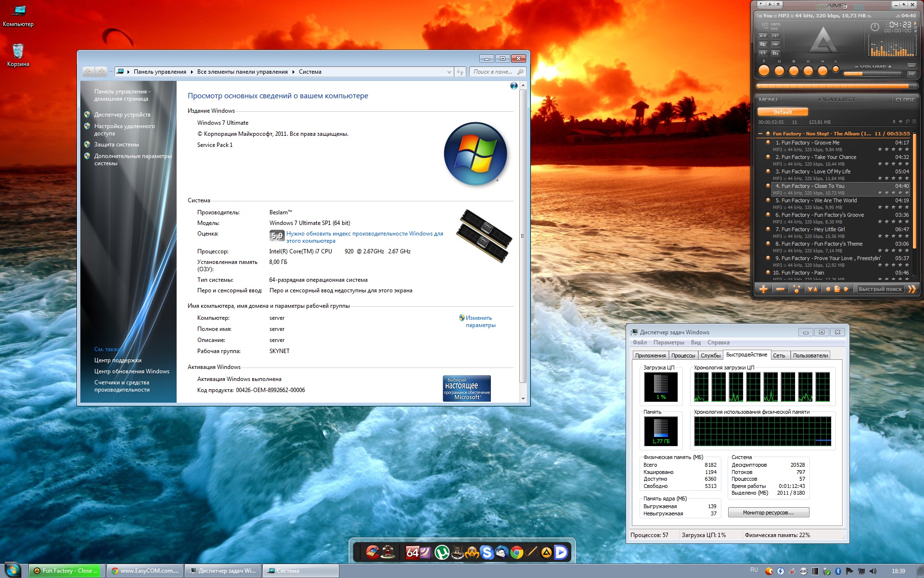Pause the track in AIMP
The height and width of the screenshot is (578, 924).
click(780, 70)
